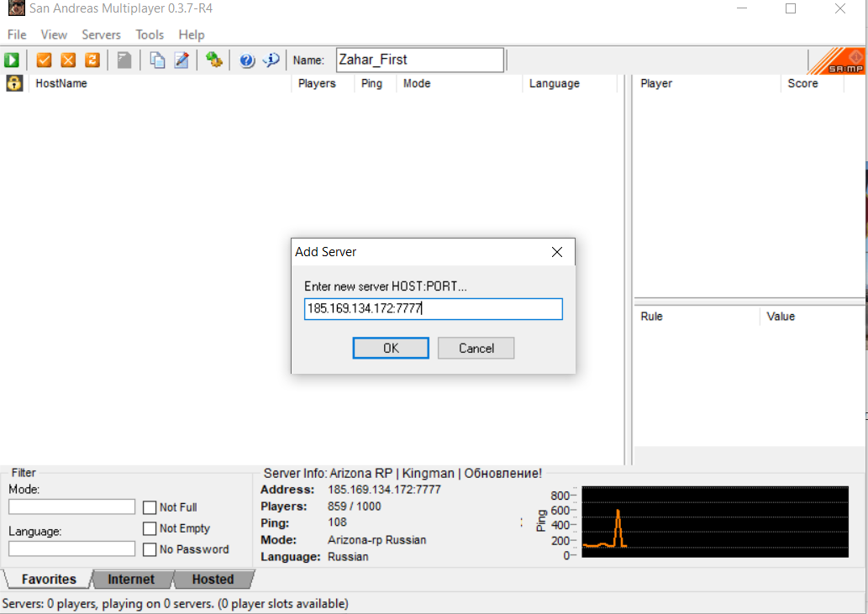Click the Server Info Arizona RP title

[x=402, y=474]
